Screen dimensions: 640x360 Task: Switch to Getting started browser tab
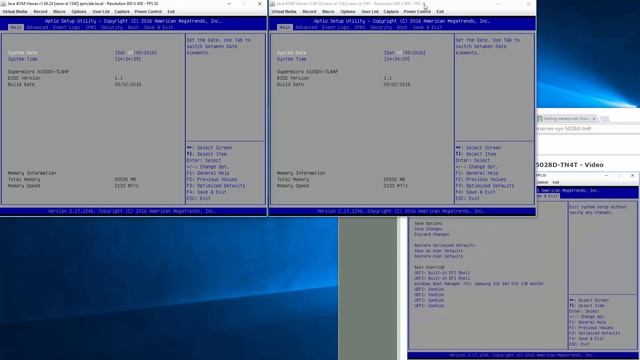pos(567,119)
